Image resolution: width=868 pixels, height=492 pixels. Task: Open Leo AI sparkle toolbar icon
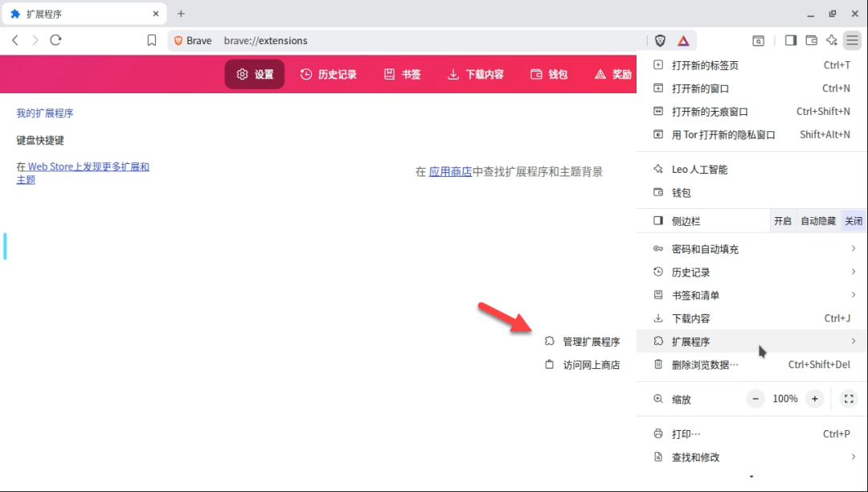pos(832,40)
